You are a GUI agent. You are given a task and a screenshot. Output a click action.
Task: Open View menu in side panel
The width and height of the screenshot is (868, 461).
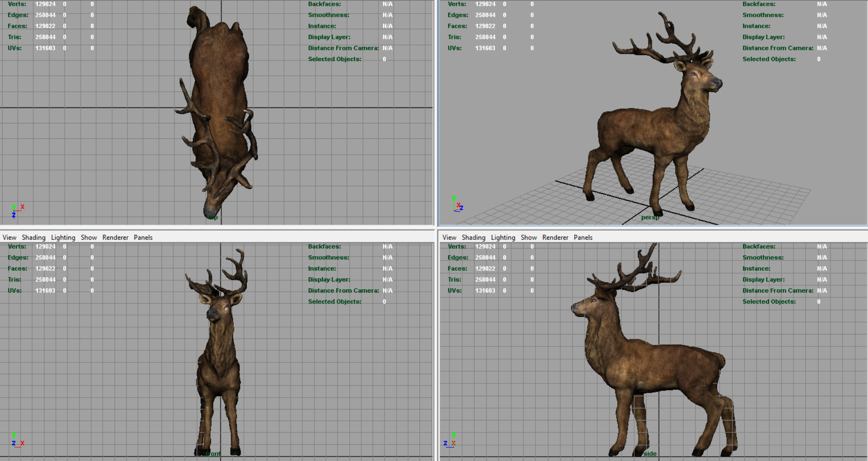coord(449,237)
